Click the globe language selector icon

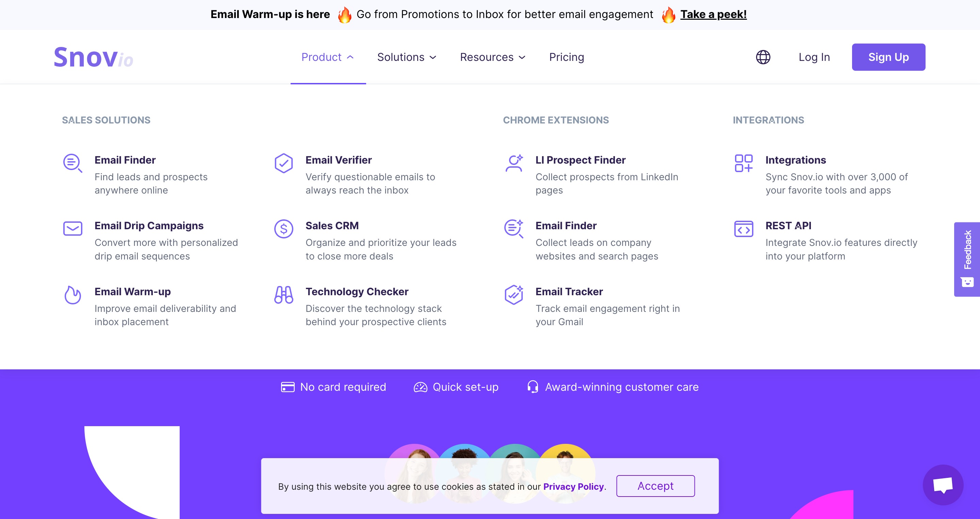763,57
